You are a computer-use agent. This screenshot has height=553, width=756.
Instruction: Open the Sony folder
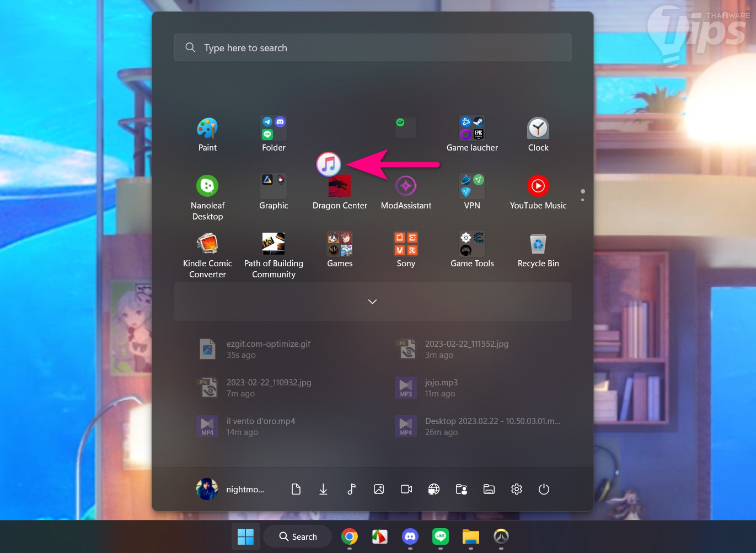pyautogui.click(x=406, y=250)
